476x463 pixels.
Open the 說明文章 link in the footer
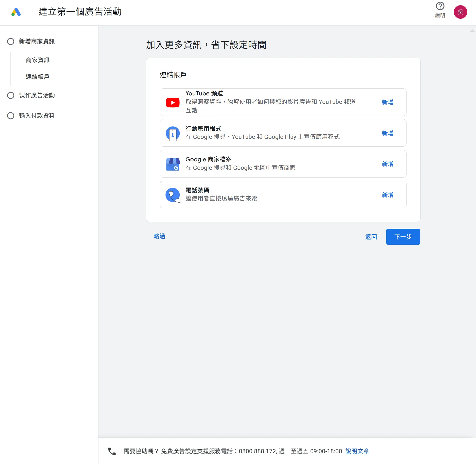tap(357, 451)
